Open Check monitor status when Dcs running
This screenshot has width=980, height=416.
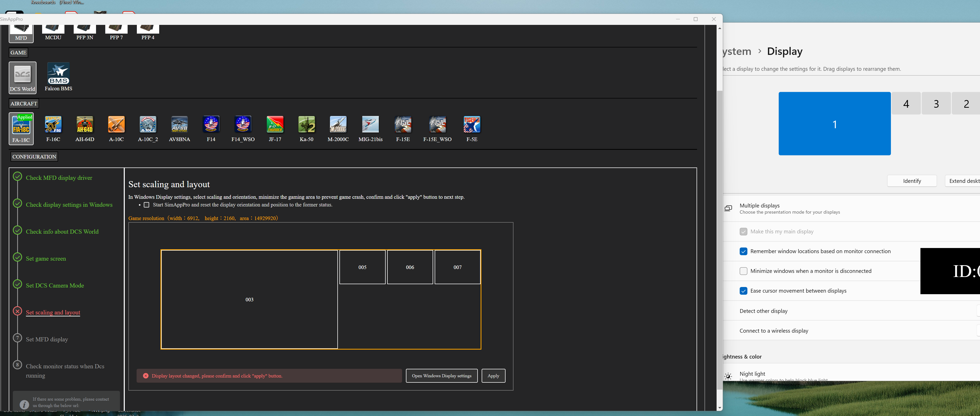point(65,371)
